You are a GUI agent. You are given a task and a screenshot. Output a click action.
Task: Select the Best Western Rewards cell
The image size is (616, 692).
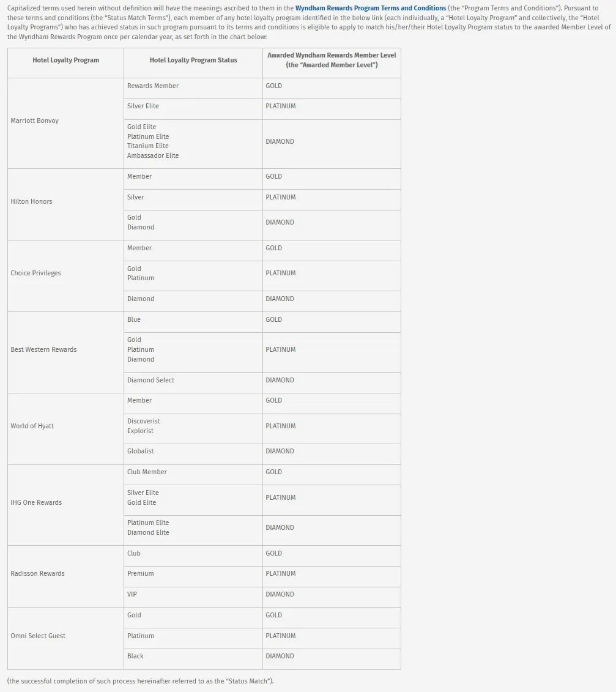(44, 349)
